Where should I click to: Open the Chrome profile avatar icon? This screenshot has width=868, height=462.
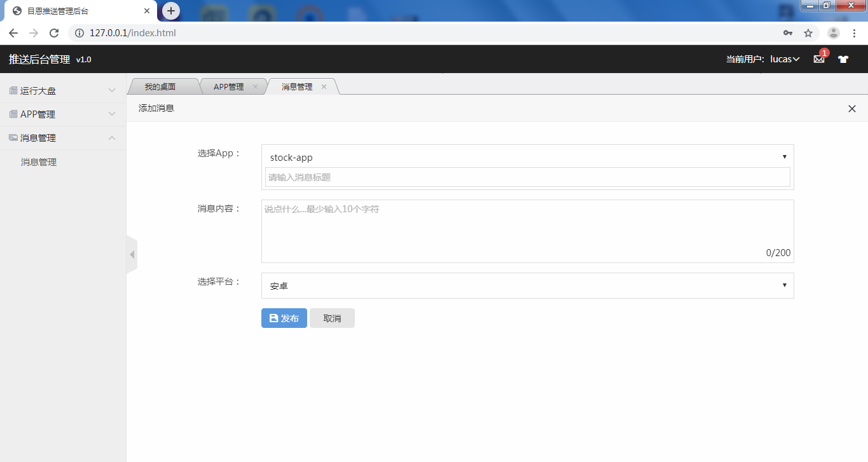834,33
